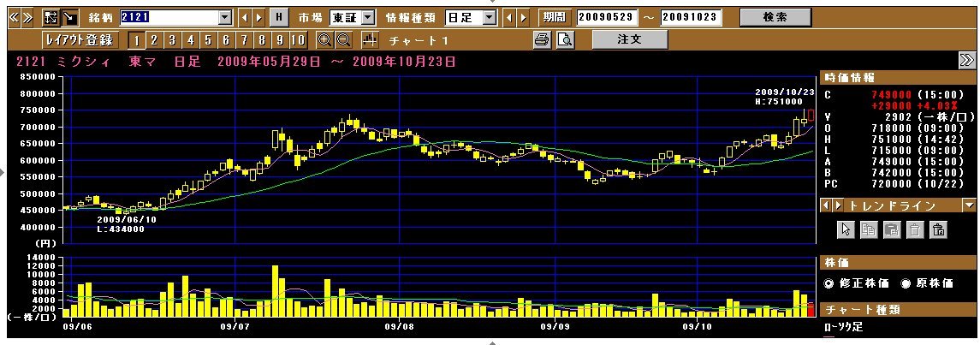Click the next stock code arrow

point(258,17)
